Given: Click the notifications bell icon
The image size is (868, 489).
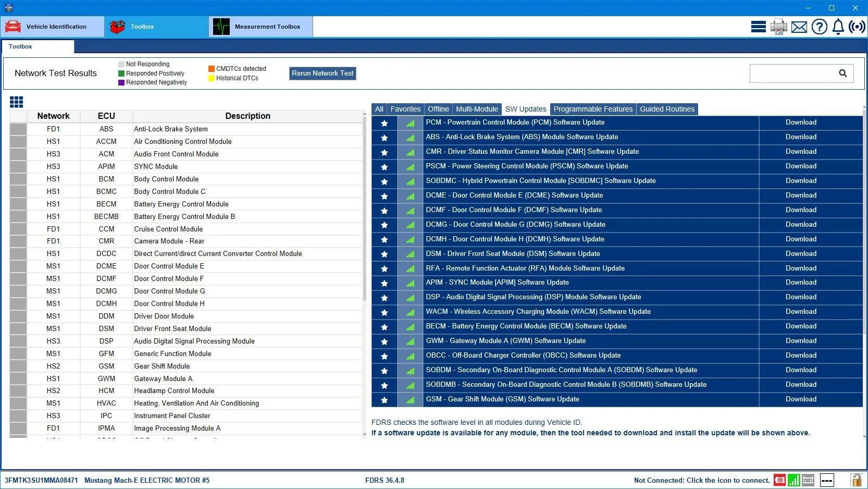Looking at the screenshot, I should (x=838, y=27).
